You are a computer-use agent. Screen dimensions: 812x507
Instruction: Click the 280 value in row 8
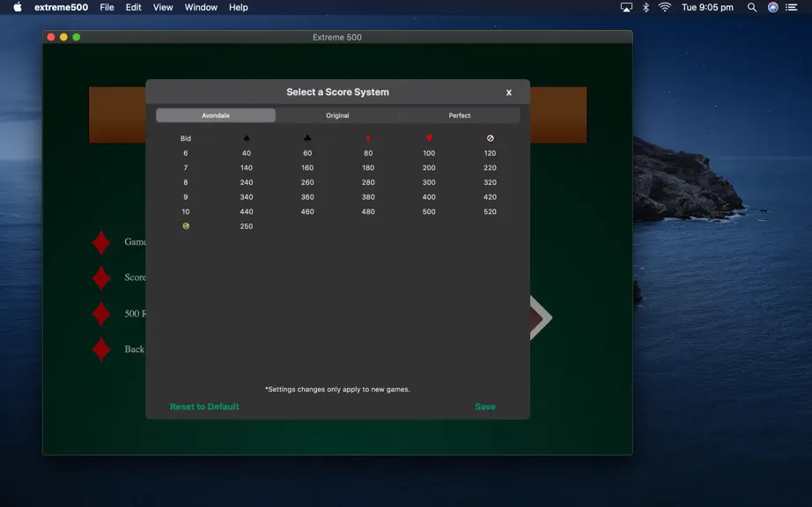368,182
